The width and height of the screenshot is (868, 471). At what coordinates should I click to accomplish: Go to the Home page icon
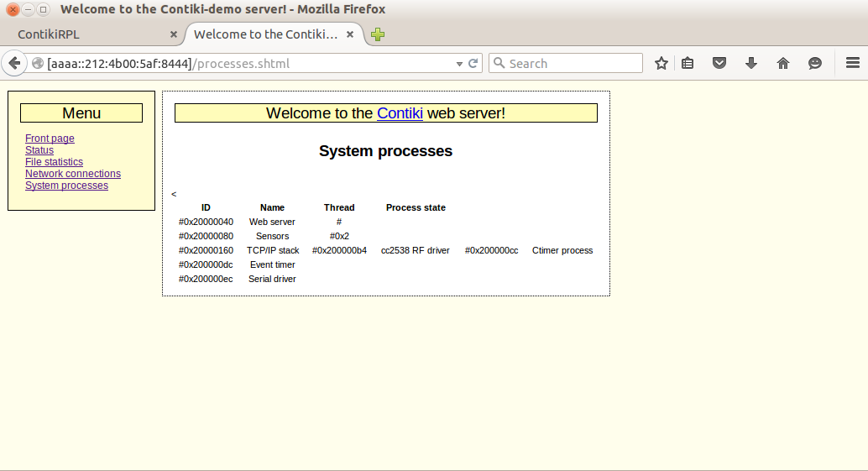[783, 64]
